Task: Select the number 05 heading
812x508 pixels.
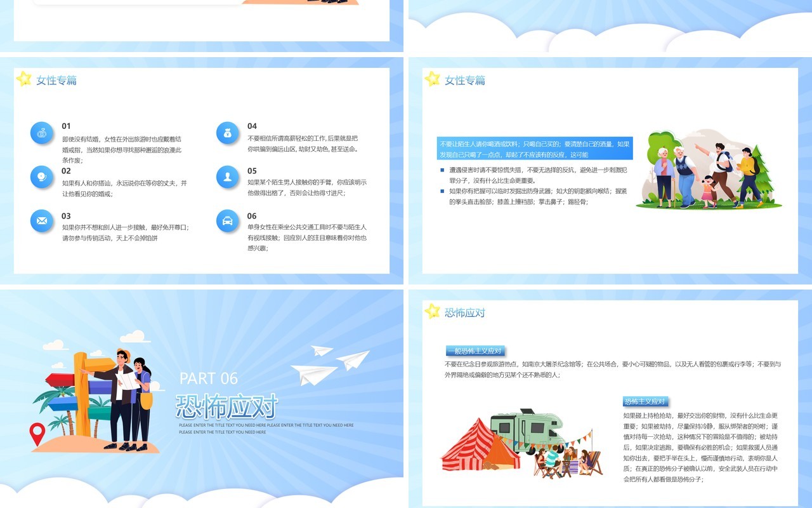Action: [x=252, y=171]
